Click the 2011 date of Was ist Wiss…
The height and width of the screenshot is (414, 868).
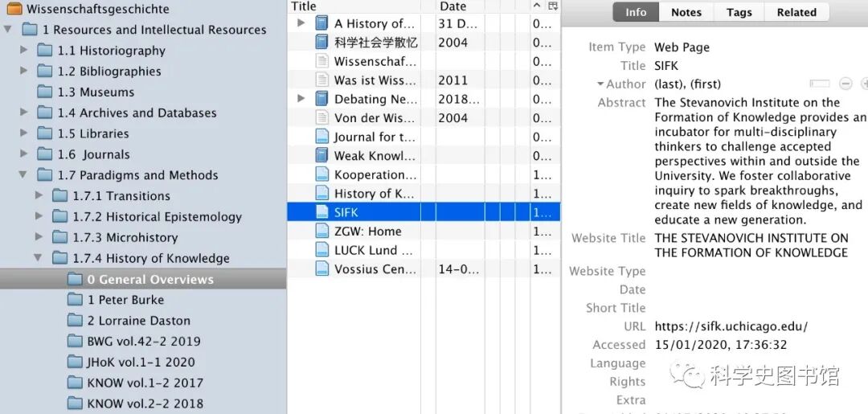pos(452,80)
